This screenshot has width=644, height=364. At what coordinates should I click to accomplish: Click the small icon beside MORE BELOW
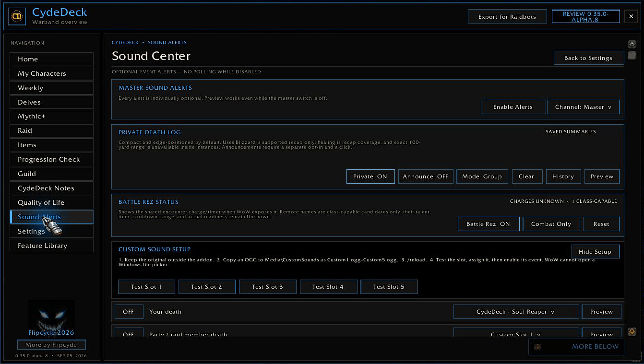[537, 347]
